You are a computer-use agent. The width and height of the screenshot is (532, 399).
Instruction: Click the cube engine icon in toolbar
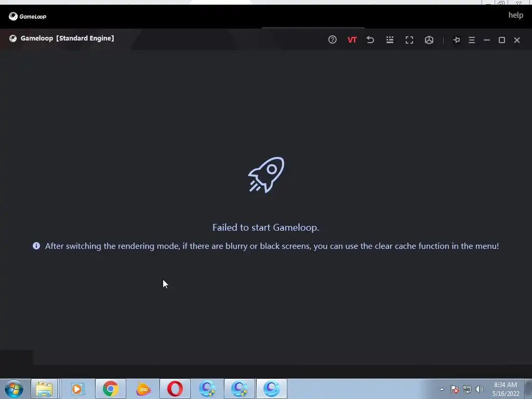coord(429,40)
